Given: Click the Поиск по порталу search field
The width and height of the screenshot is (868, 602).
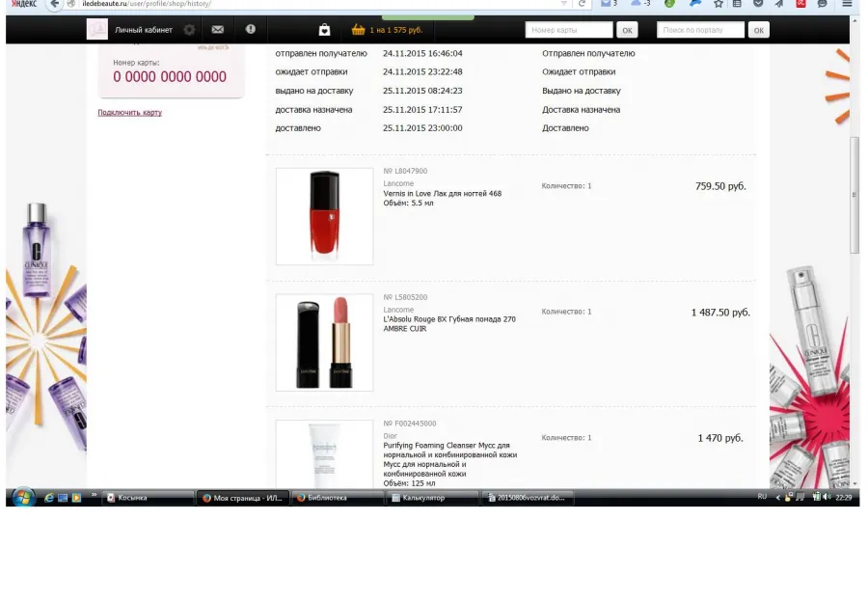Looking at the screenshot, I should tap(700, 30).
